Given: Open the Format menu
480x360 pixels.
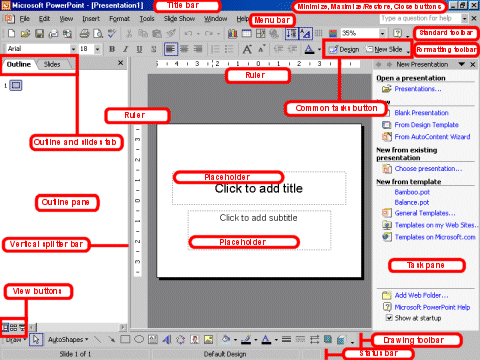Looking at the screenshot, I should tap(119, 18).
